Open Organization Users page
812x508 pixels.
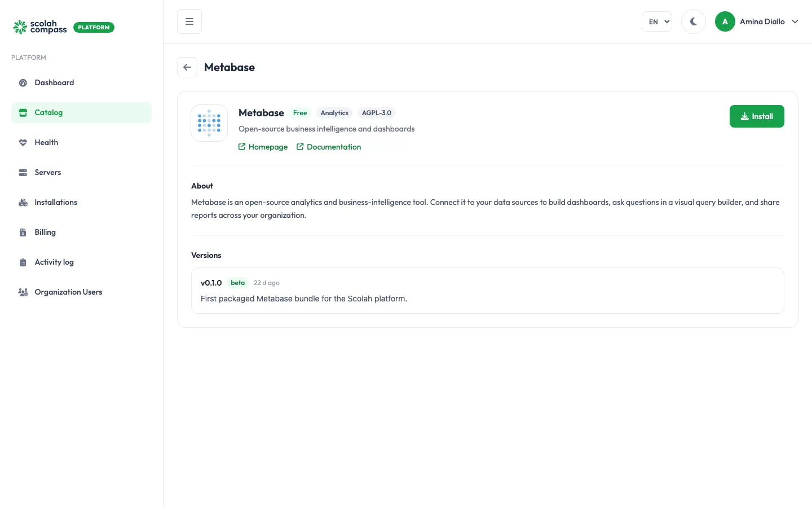[x=81, y=292]
